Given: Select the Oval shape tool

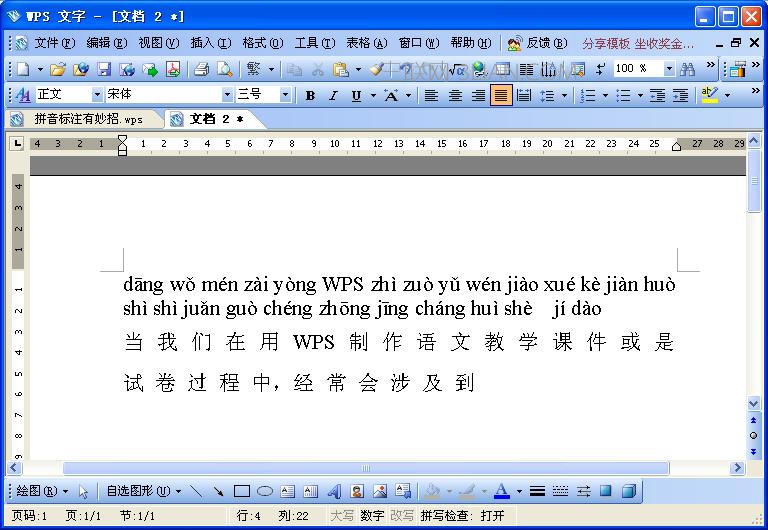Looking at the screenshot, I should click(x=265, y=490).
